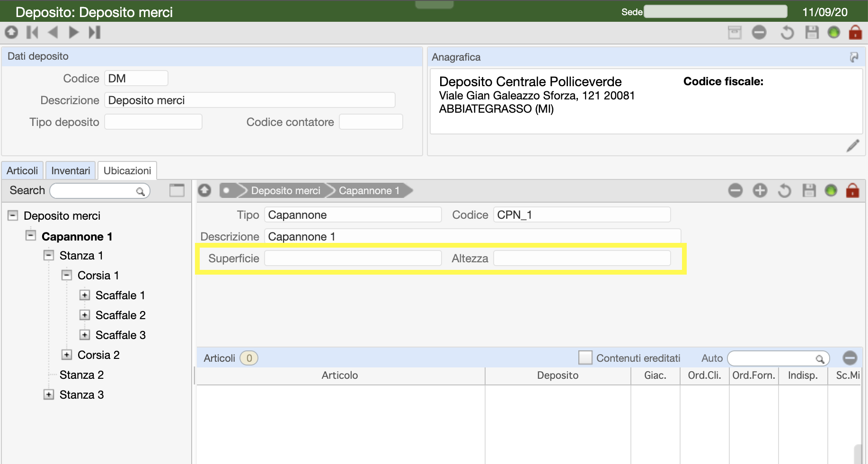Screen dimensions: 868x464
Task: Select Corsia 2 tree label
Action: (98, 355)
